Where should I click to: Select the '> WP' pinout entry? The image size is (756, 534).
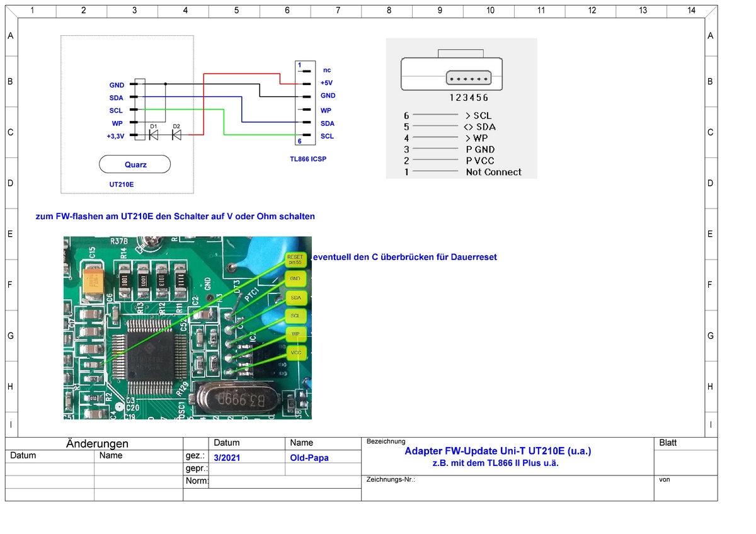pyautogui.click(x=476, y=138)
